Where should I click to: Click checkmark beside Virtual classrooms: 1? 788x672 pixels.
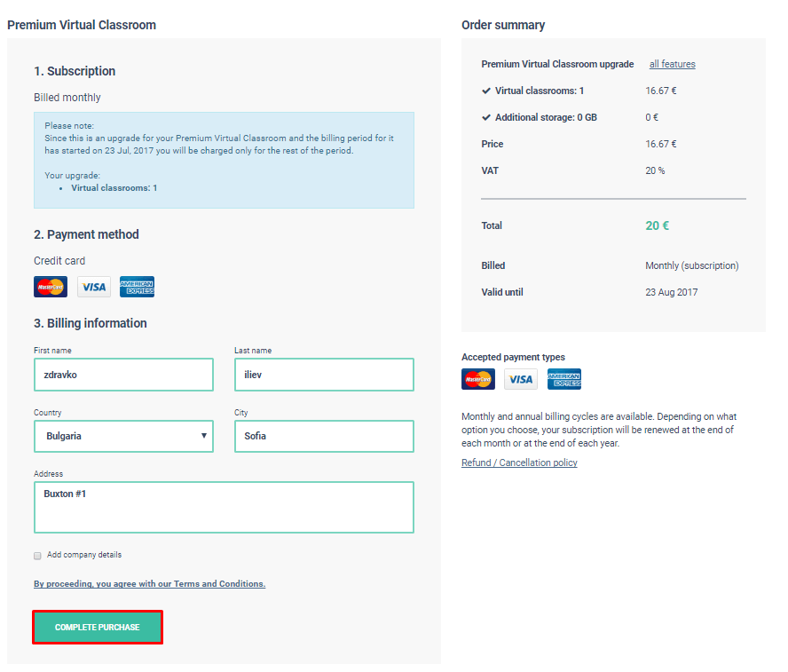tap(486, 91)
